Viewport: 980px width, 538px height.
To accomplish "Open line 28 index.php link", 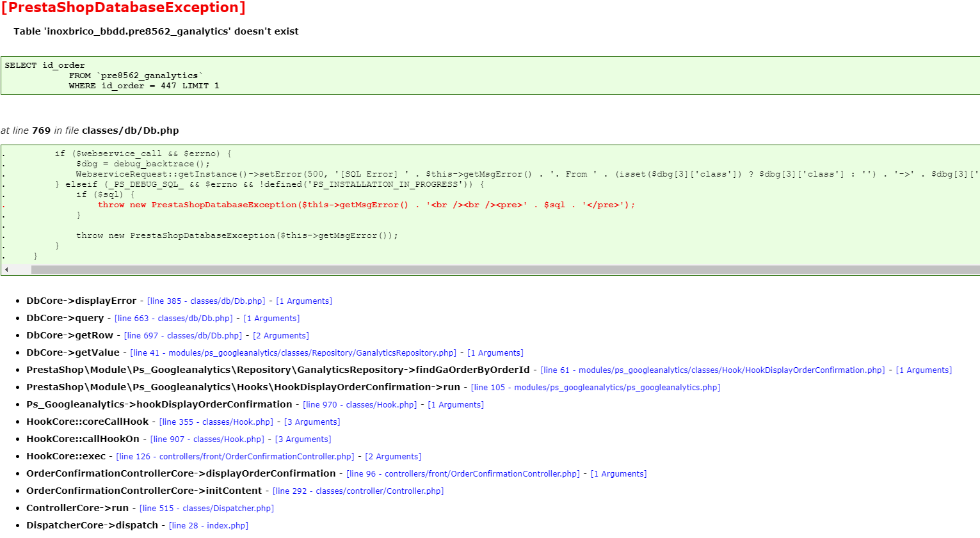I will click(209, 526).
